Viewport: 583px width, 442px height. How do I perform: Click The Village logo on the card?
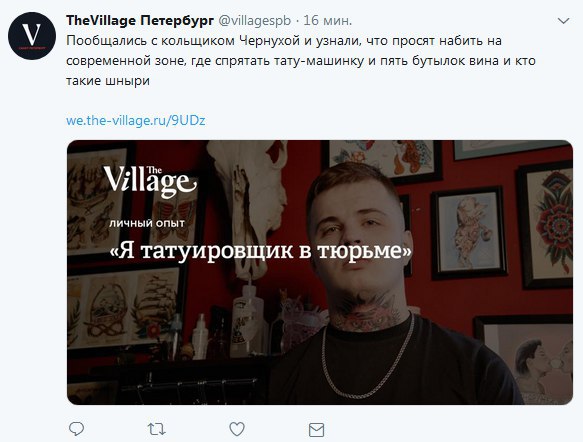pos(150,181)
